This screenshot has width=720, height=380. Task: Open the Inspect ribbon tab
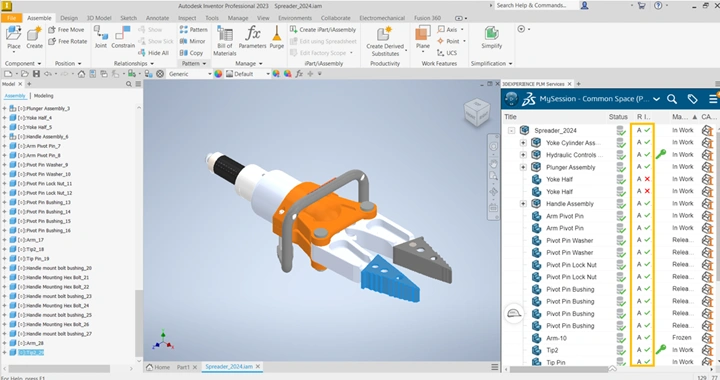(187, 18)
